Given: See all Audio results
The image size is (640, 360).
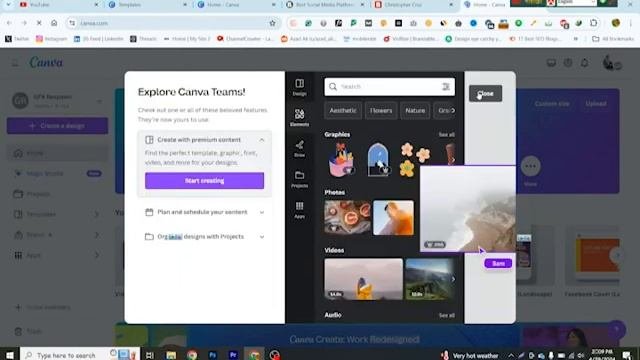Looking at the screenshot, I should point(447,316).
